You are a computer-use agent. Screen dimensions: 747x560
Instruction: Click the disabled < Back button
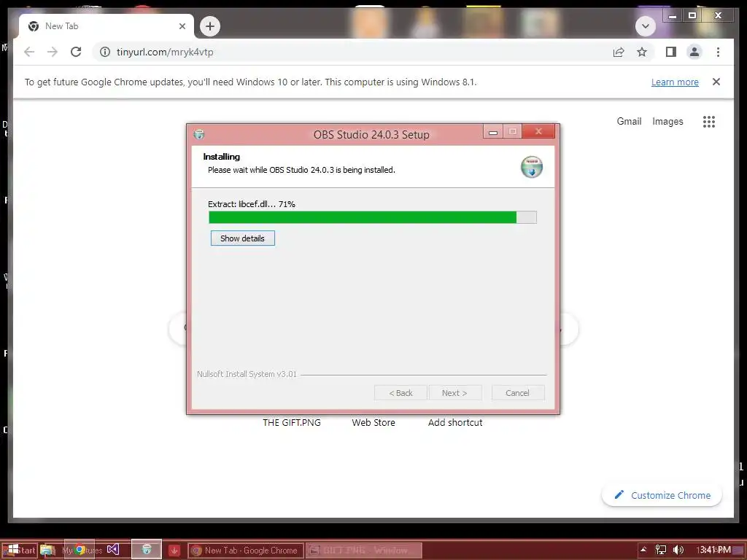400,393
